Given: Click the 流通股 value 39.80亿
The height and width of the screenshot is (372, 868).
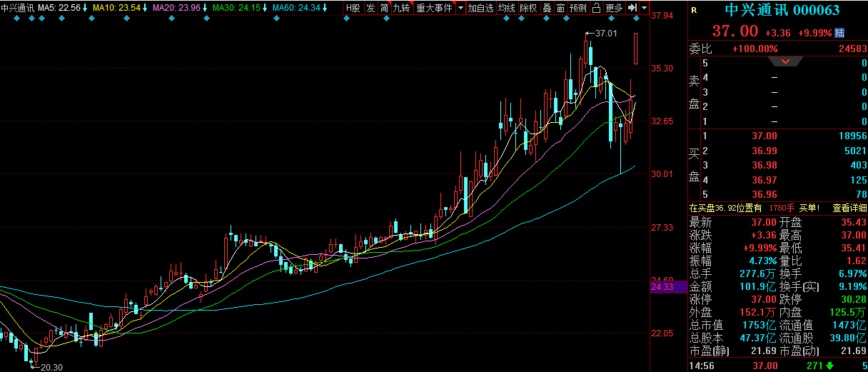Looking at the screenshot, I should pos(849,338).
